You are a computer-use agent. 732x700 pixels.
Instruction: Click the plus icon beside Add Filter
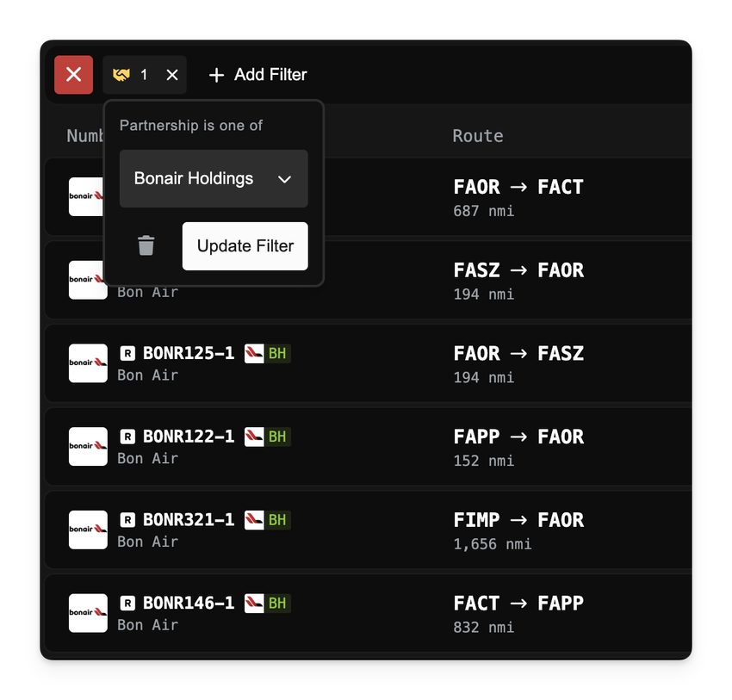[216, 75]
